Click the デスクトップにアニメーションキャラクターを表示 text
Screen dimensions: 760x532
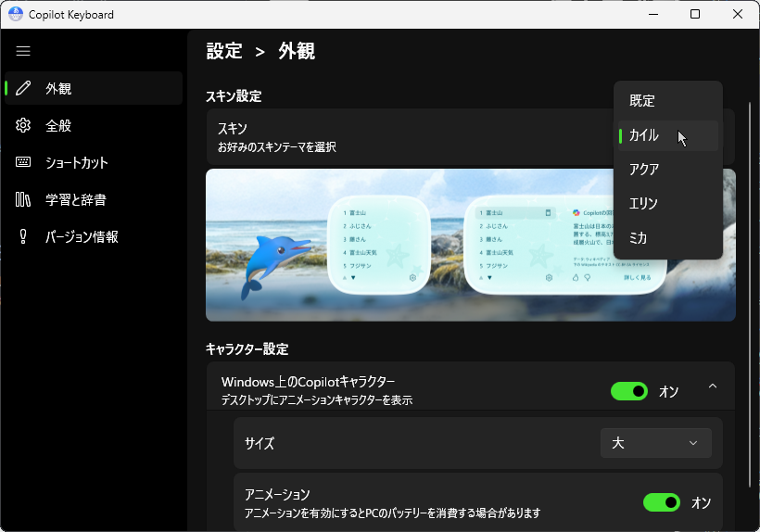coord(317,400)
